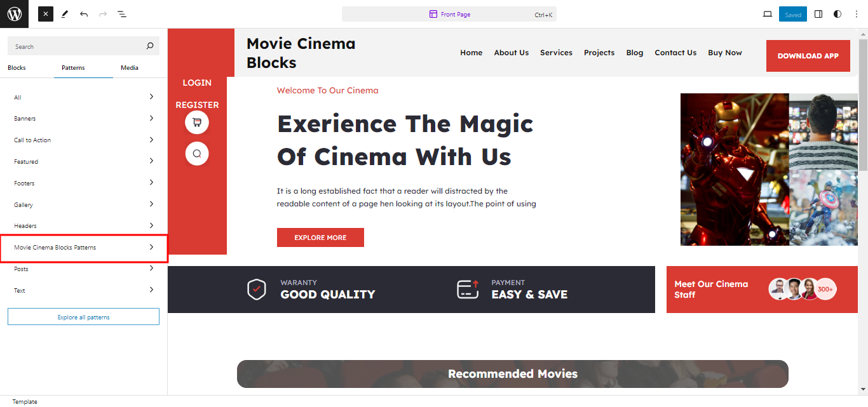The width and height of the screenshot is (868, 407).
Task: Switch to the Blocks tab
Action: (x=17, y=68)
